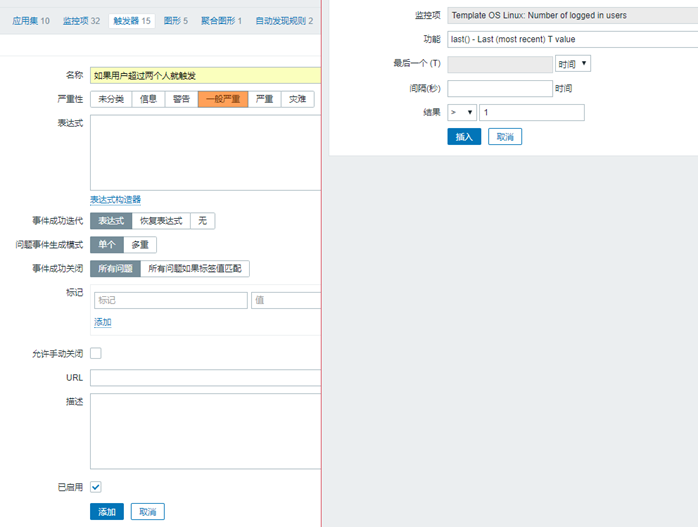Click the URL input field
Viewport: 698px width, 527px height.
click(205, 377)
